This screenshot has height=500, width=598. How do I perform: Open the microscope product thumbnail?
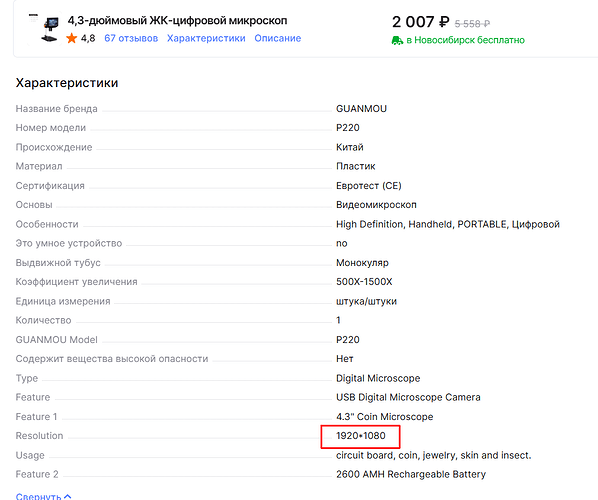coord(44,28)
